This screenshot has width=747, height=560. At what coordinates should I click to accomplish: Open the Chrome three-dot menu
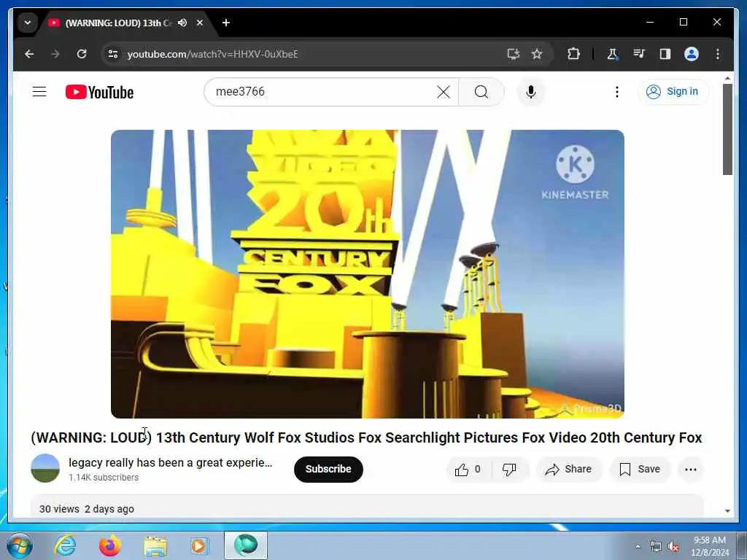(x=718, y=54)
